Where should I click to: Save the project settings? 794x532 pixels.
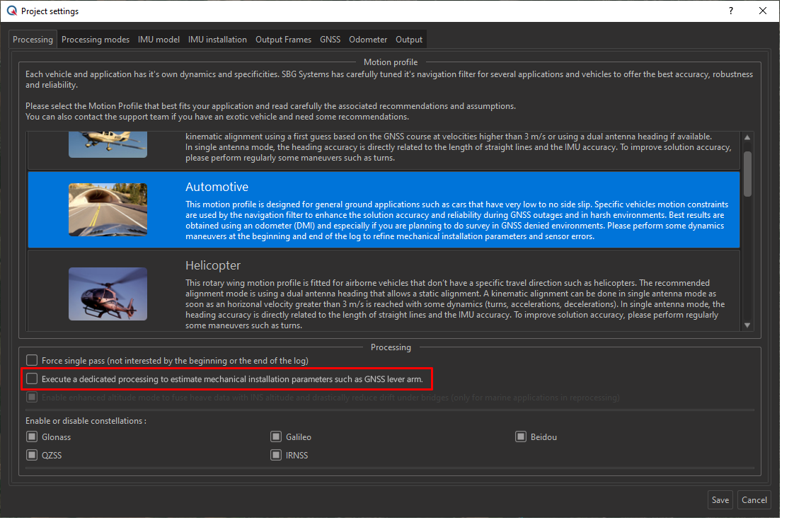(720, 499)
